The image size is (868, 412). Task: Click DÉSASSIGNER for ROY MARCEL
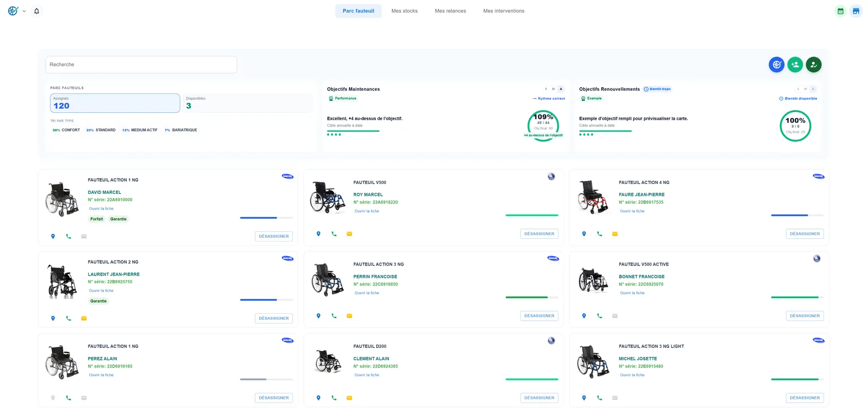pos(539,234)
